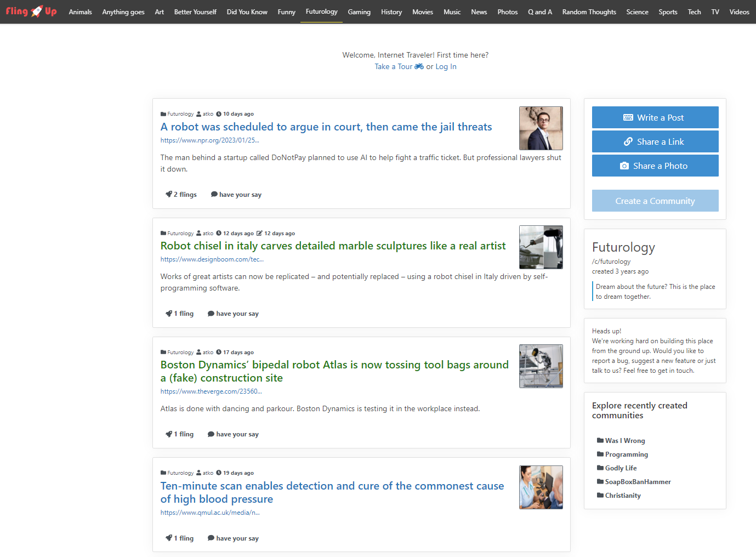
Task: Click the Create a Community button
Action: pos(655,201)
